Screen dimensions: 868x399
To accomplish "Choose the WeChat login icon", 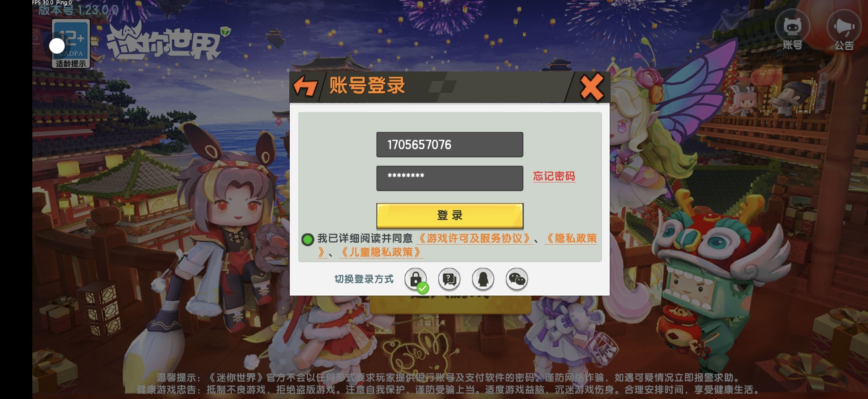I will (516, 279).
